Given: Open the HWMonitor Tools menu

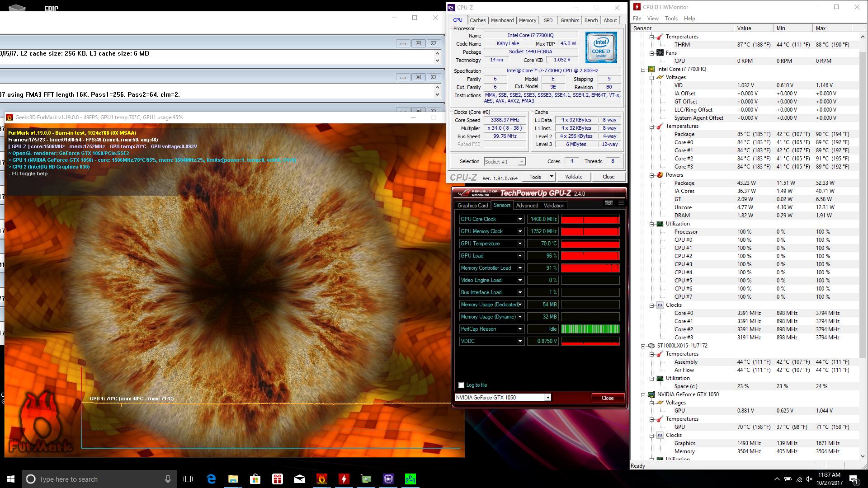Looking at the screenshot, I should (x=671, y=19).
